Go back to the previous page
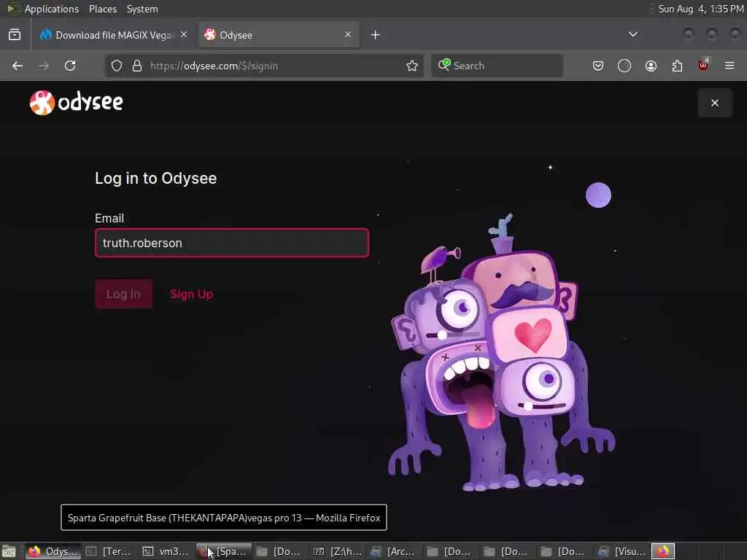This screenshot has width=747, height=560. (18, 66)
